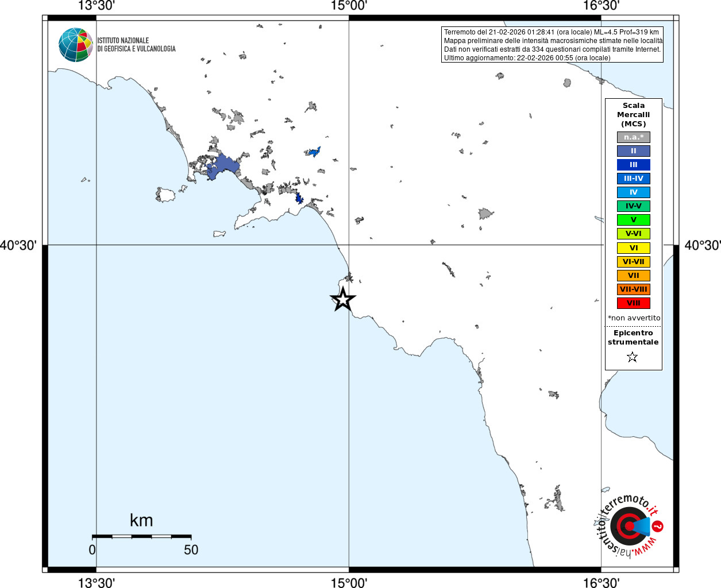Click the '334 questionari compilati' info line

[553, 49]
